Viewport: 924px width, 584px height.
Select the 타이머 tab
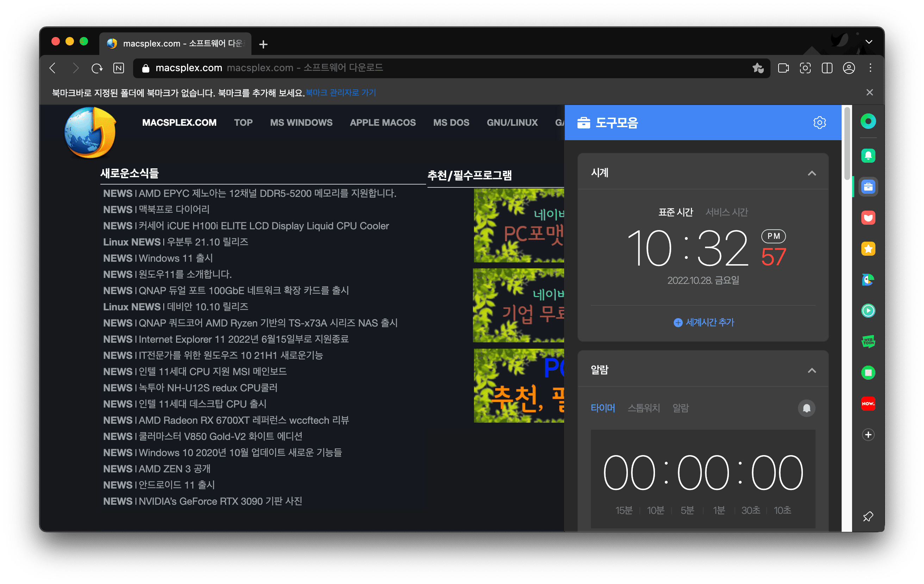(603, 408)
